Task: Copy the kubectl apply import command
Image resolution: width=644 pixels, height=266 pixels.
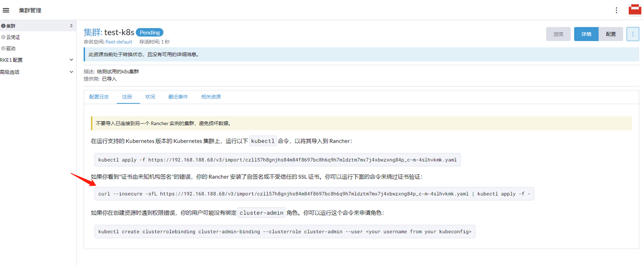Action: pyautogui.click(x=278, y=160)
